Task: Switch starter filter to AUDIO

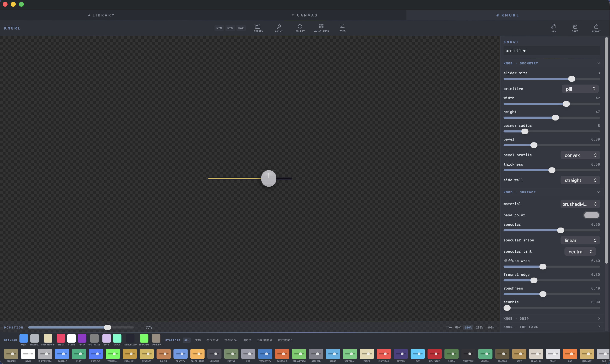Action: pyautogui.click(x=247, y=340)
